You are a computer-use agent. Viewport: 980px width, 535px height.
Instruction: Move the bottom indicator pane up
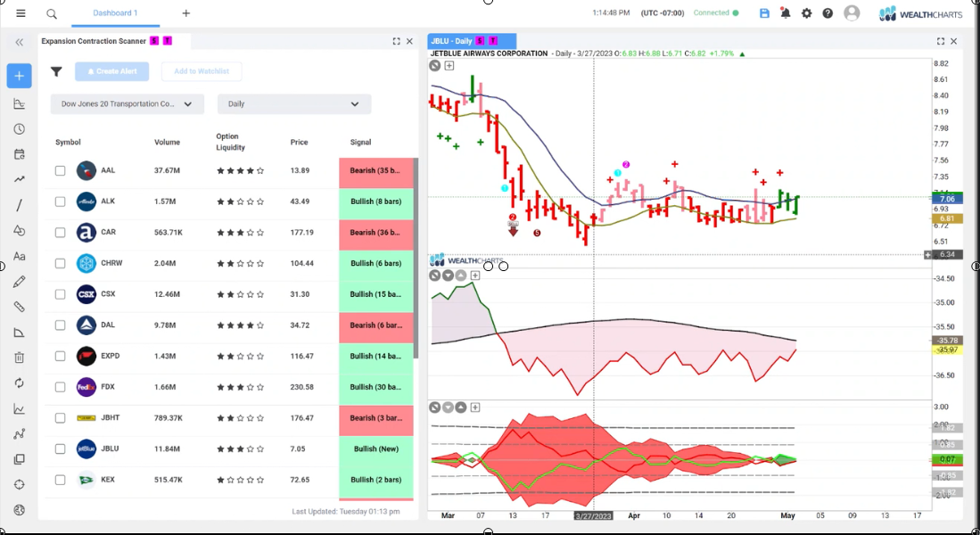point(461,407)
